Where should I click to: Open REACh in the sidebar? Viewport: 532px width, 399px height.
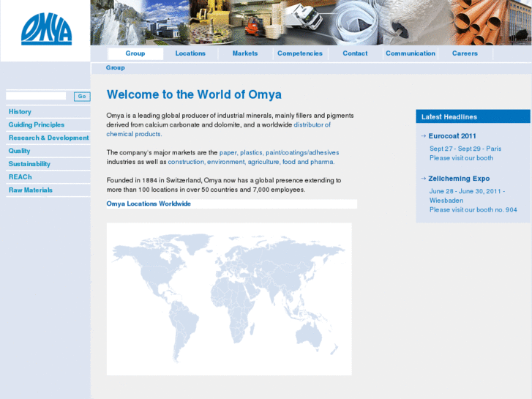pos(20,177)
